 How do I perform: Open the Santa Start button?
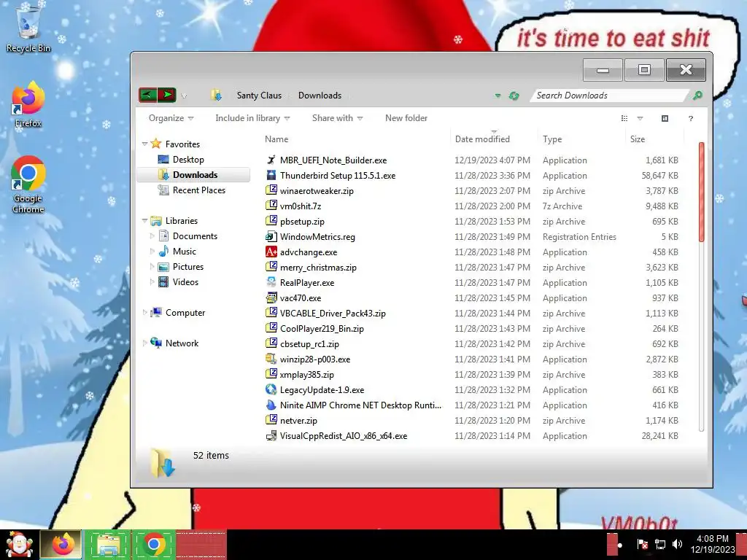19,545
